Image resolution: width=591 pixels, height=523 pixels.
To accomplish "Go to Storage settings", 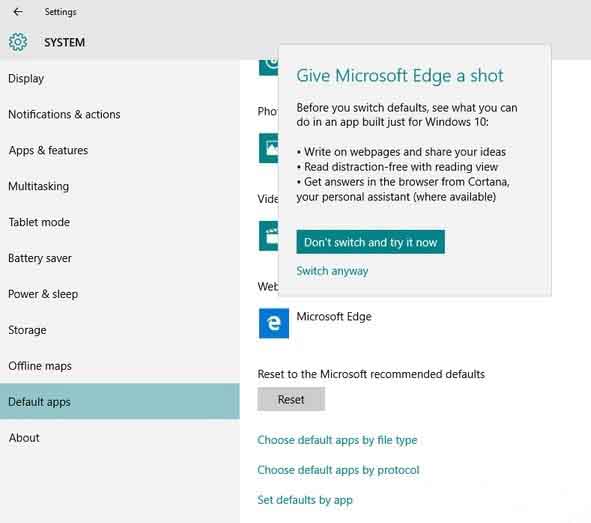I will [119, 330].
